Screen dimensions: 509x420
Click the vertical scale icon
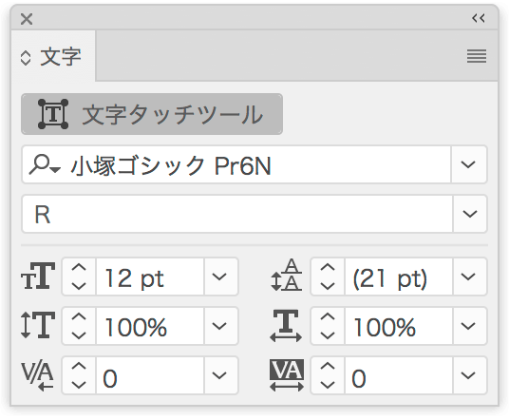click(38, 325)
